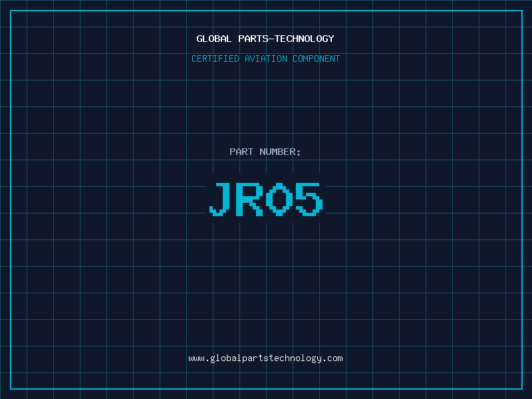The height and width of the screenshot is (399, 532).
Task: Click the GLOBAL PARTS-TECHNOLOGY company heading
Action: pyautogui.click(x=265, y=39)
